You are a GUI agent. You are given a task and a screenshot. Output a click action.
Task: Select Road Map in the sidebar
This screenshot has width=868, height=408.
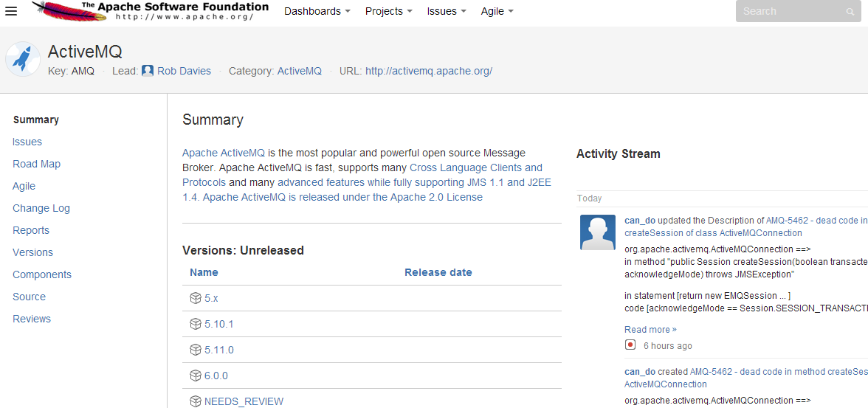37,164
